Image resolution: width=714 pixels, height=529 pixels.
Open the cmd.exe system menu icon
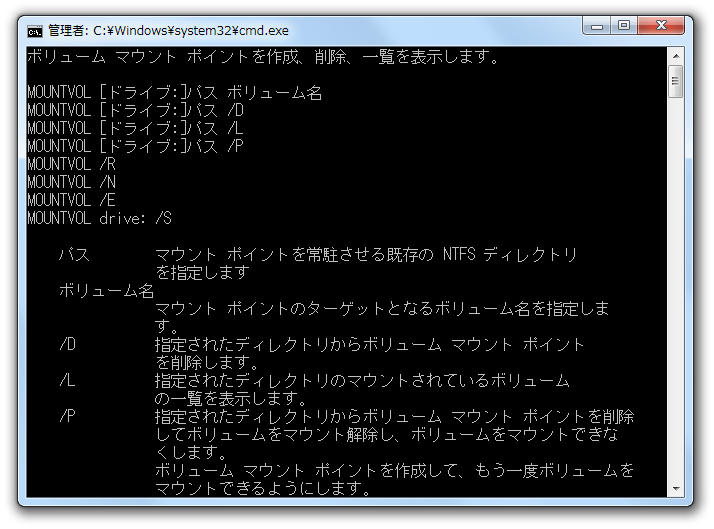click(35, 31)
